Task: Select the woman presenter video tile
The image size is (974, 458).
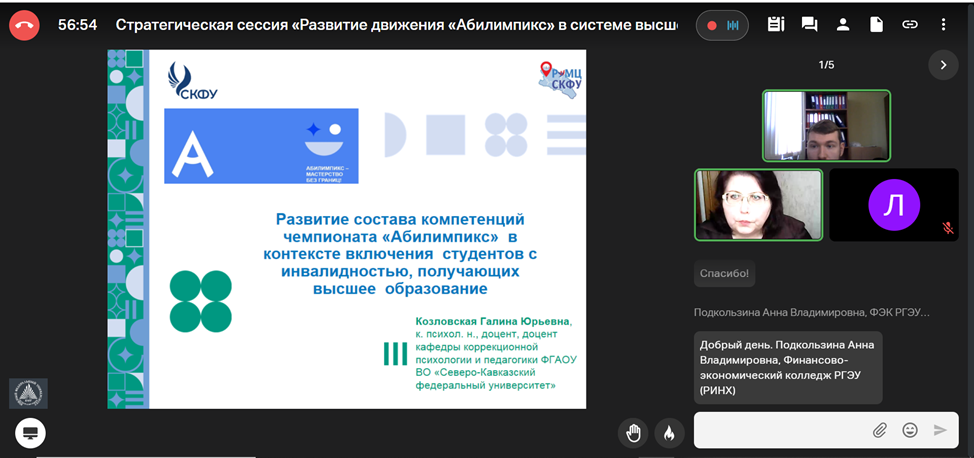Action: pos(758,205)
